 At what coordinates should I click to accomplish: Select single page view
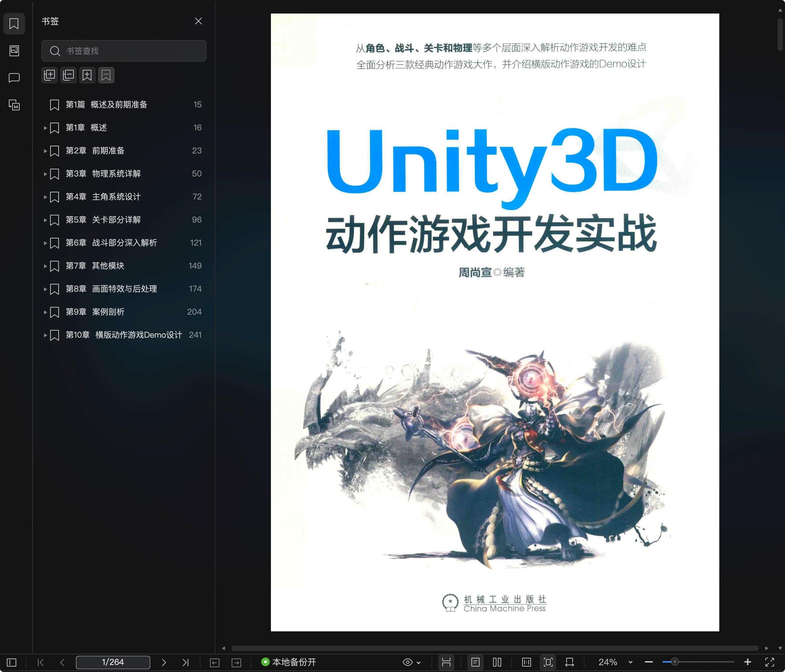475,662
